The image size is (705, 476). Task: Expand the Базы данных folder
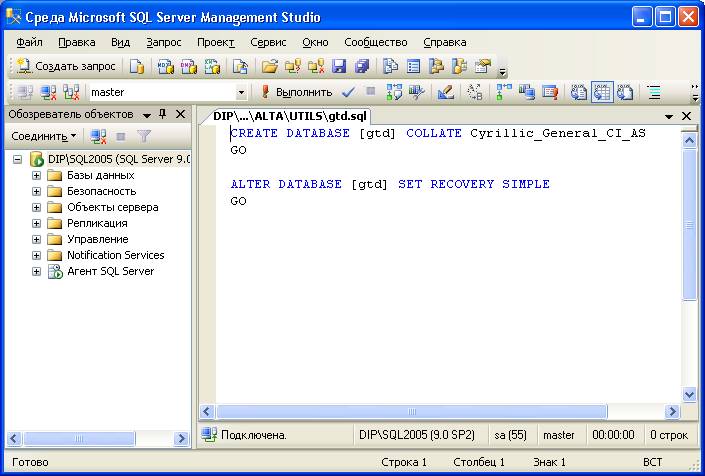(x=37, y=175)
